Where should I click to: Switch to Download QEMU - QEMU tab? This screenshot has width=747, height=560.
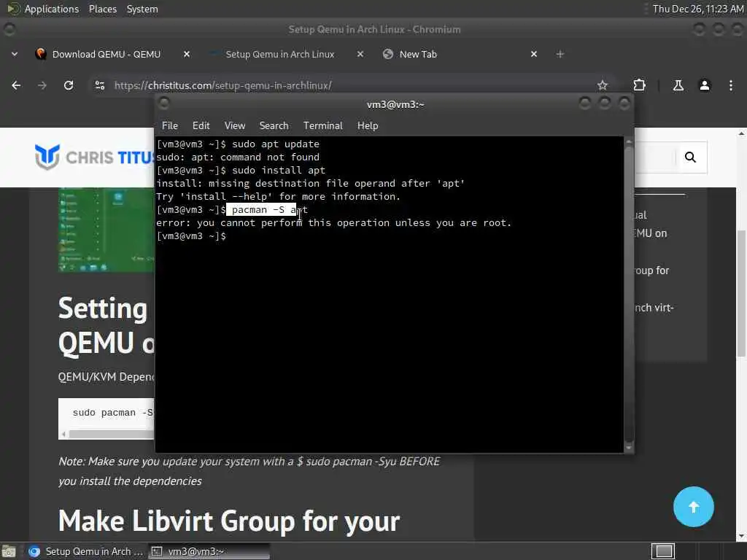(107, 54)
